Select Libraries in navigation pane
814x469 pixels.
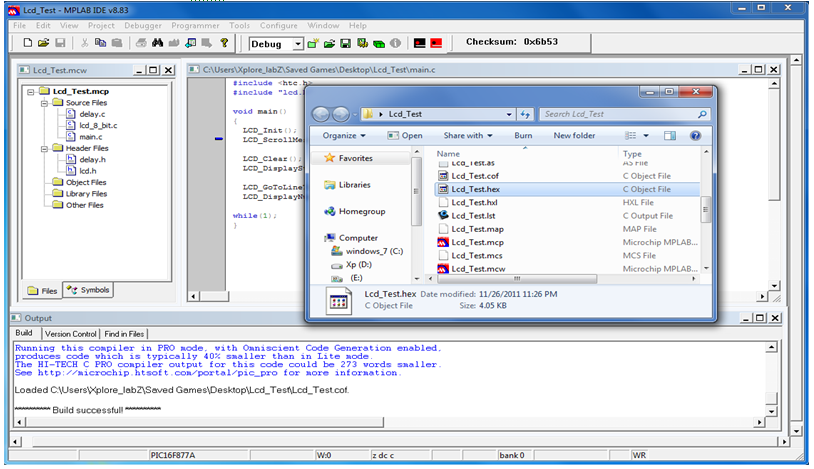[x=355, y=184]
